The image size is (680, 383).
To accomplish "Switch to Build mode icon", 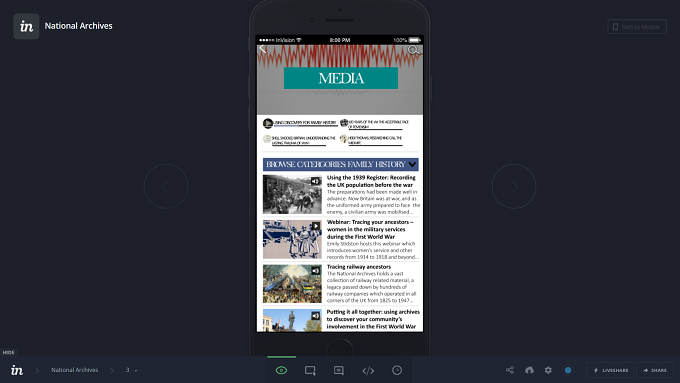I will [310, 370].
